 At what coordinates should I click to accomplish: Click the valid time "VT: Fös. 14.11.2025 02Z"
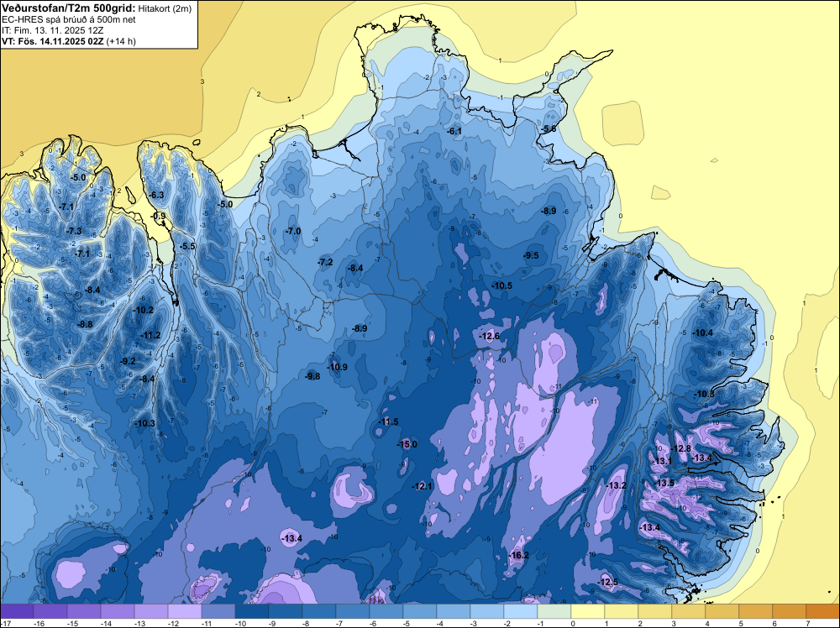coord(53,41)
